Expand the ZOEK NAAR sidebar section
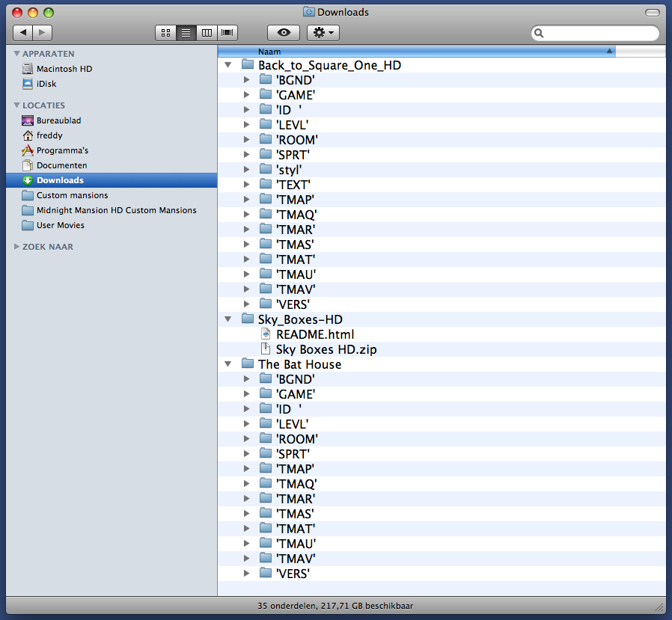 pos(16,247)
